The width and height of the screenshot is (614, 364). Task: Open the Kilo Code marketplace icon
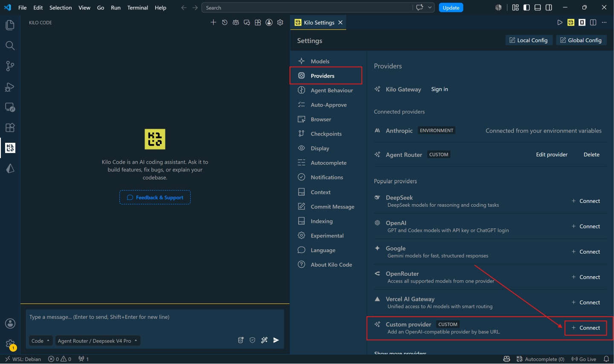tap(258, 23)
